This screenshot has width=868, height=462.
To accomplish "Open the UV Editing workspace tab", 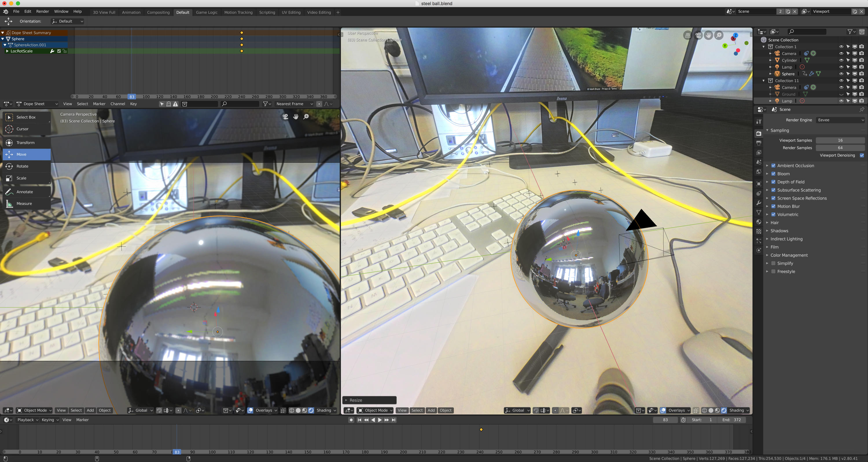I will [291, 12].
